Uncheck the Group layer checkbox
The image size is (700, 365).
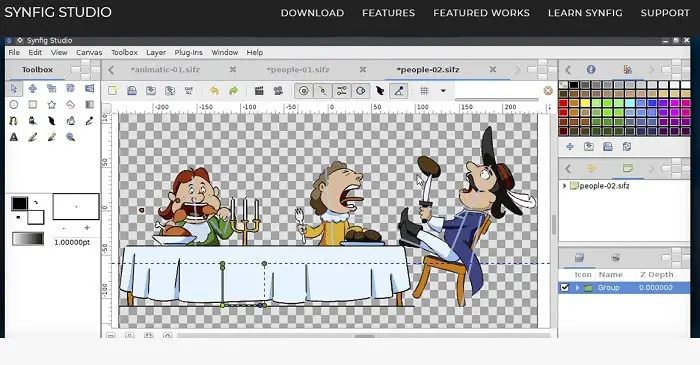click(x=565, y=287)
